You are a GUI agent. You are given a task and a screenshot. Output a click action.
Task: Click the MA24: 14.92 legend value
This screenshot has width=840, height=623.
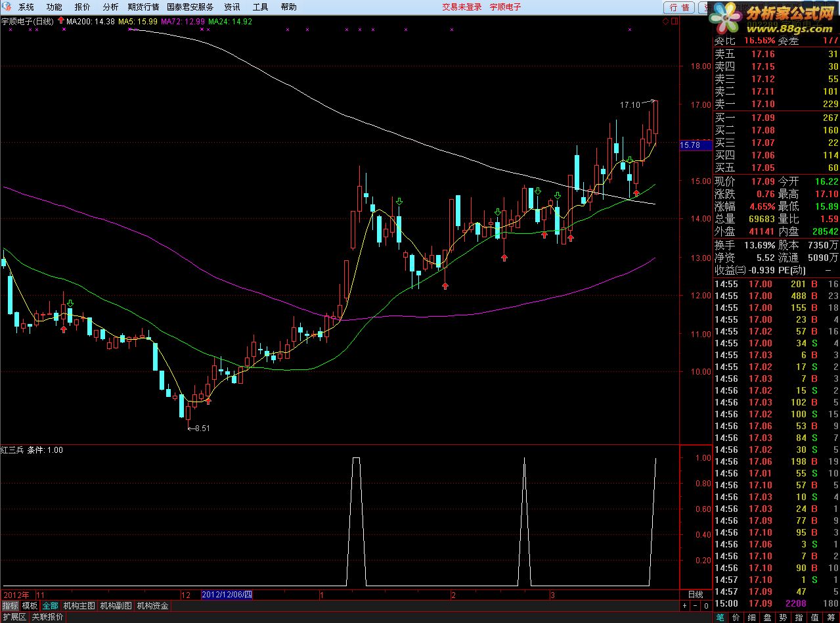(231, 21)
